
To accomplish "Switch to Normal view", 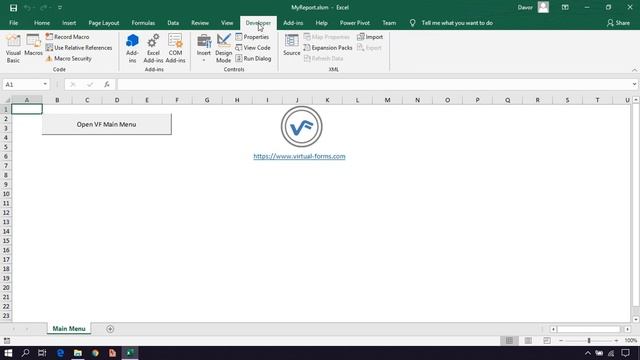I will (x=509, y=340).
